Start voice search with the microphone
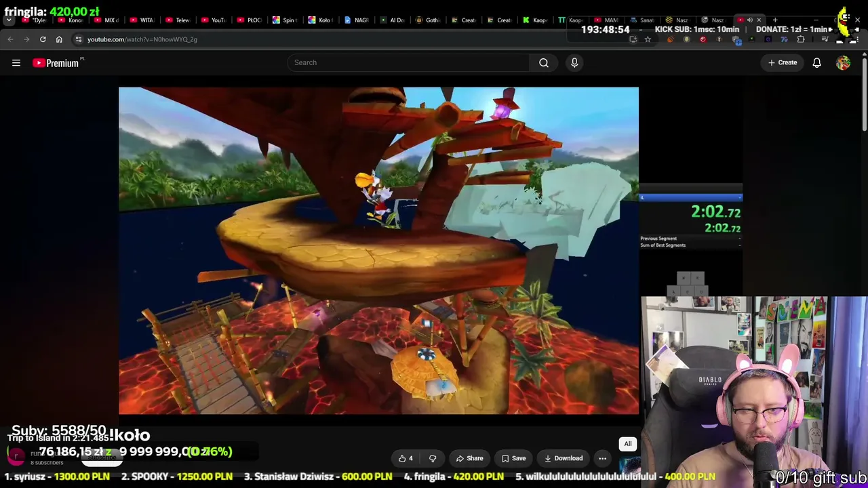 pos(574,63)
